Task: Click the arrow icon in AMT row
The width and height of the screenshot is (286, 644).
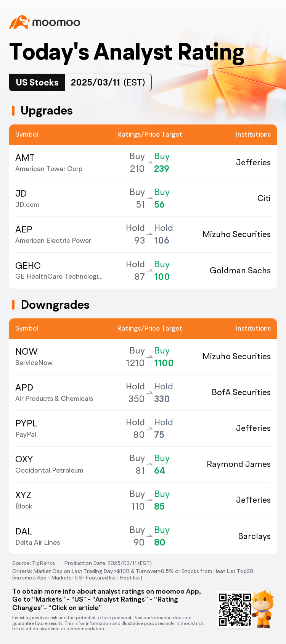Action: [x=149, y=162]
